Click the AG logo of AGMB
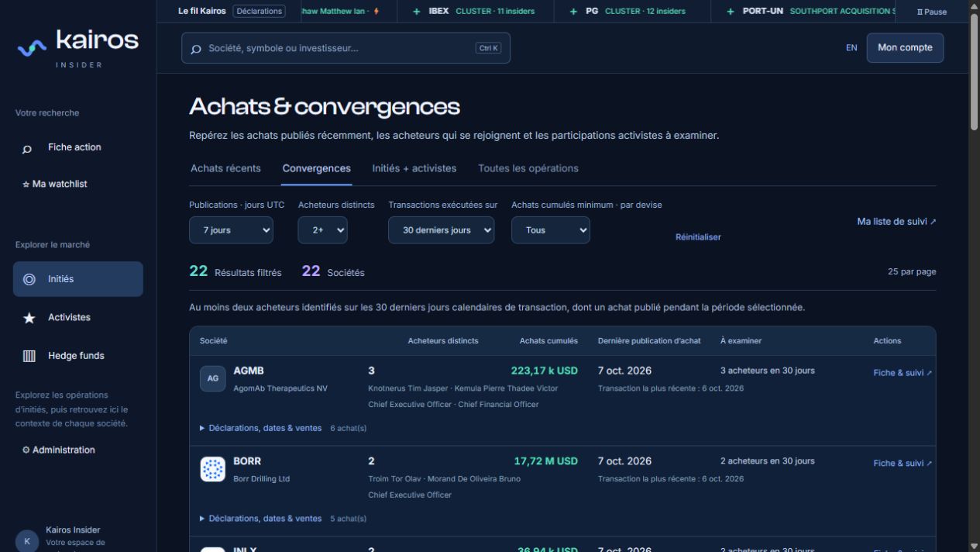The width and height of the screenshot is (980, 552). click(x=213, y=378)
